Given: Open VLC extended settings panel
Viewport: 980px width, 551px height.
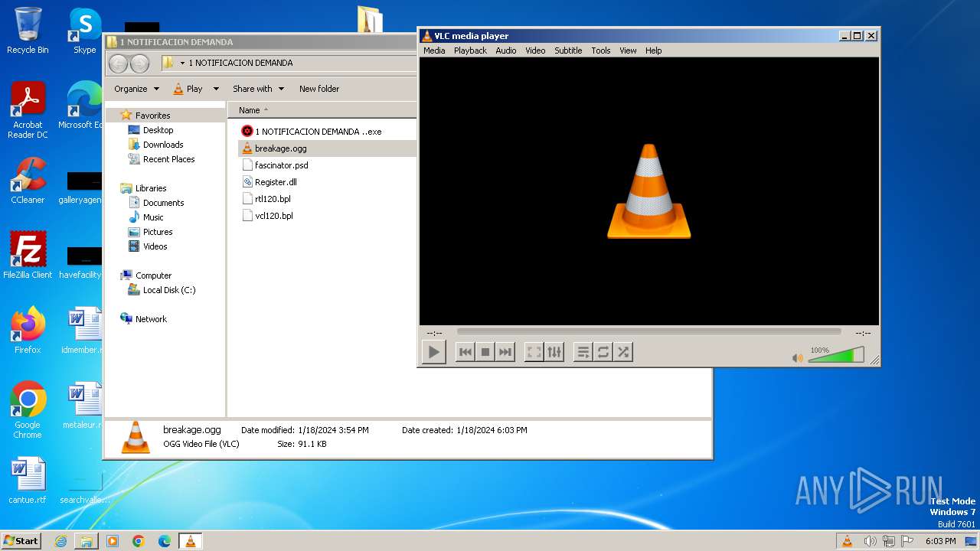Looking at the screenshot, I should (x=554, y=352).
